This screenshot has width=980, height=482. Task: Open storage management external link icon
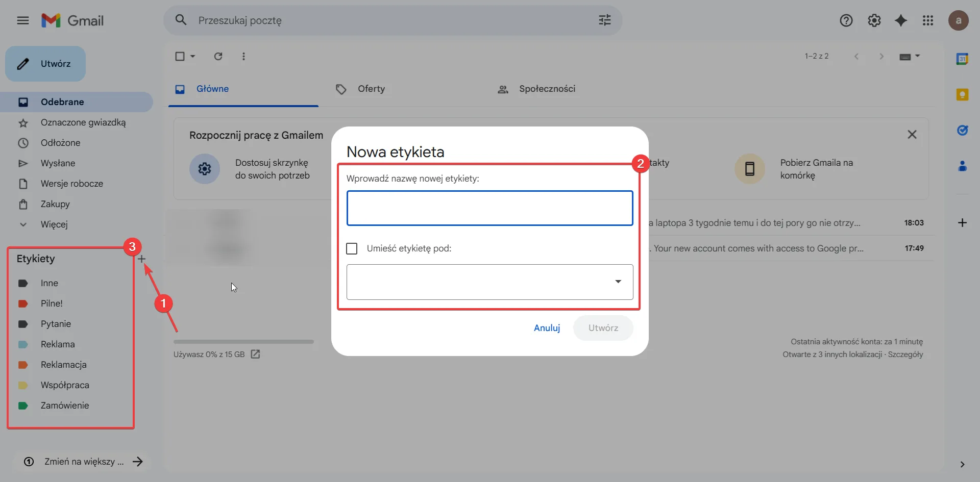pyautogui.click(x=255, y=354)
